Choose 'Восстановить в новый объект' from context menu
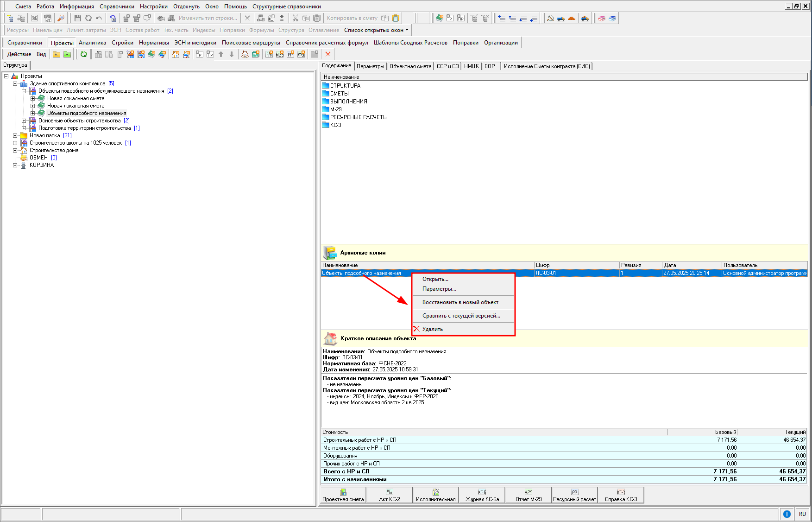Image resolution: width=812 pixels, height=522 pixels. point(460,302)
